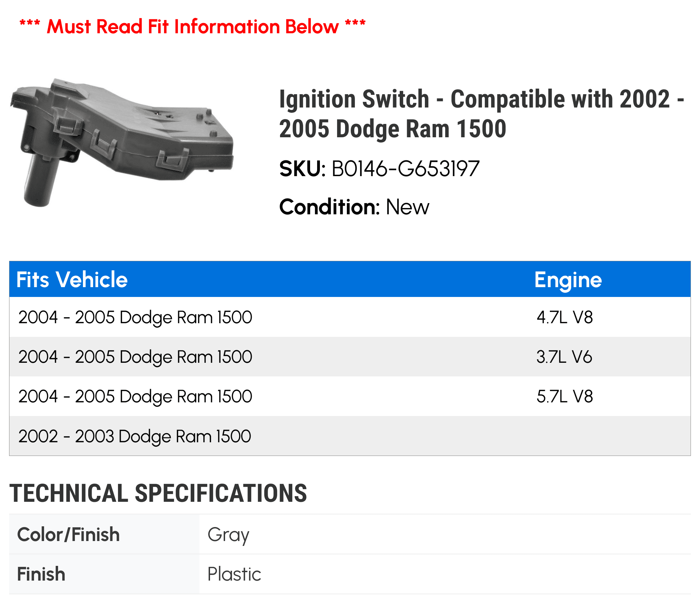Click the red Must Read Fit Information notice

(x=192, y=27)
